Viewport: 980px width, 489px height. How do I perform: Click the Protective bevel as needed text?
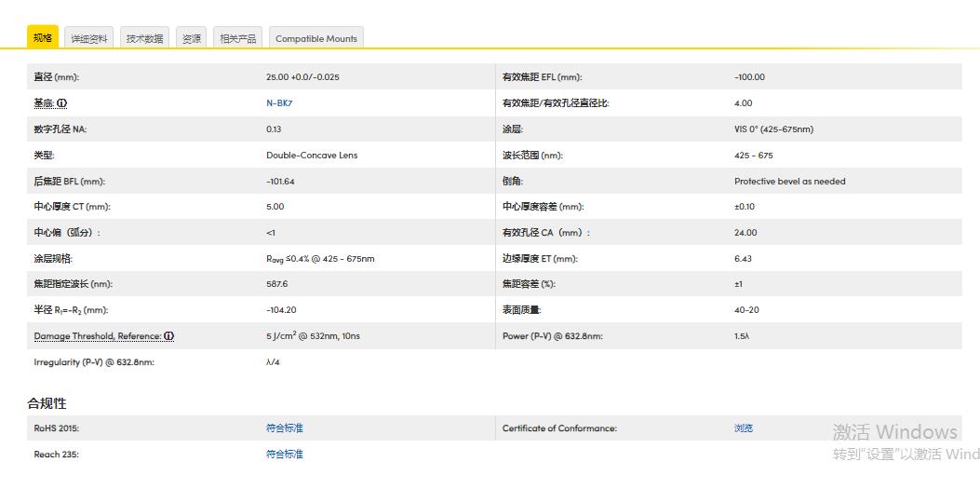tap(789, 182)
